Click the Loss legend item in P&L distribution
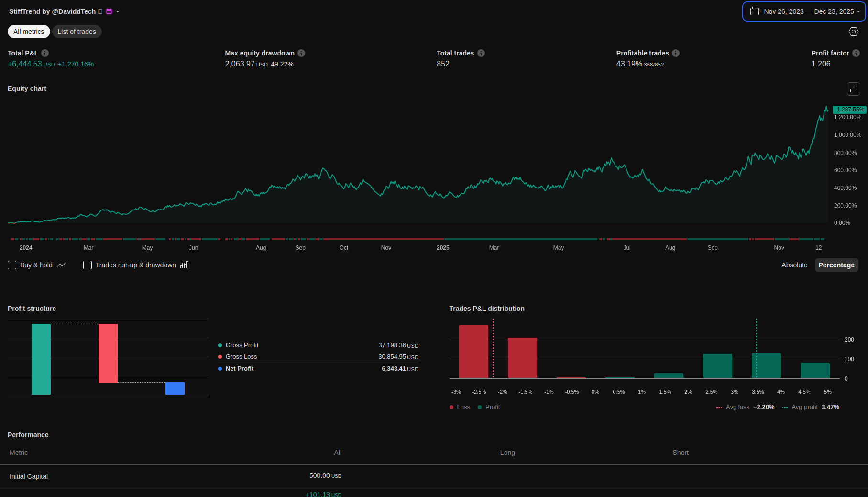The width and height of the screenshot is (868, 497). [460, 407]
